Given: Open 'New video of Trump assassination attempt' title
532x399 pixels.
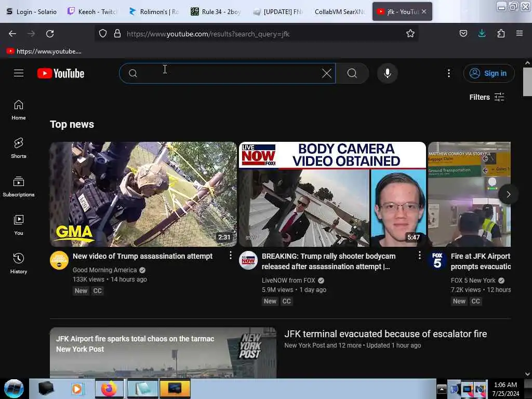Looking at the screenshot, I should point(142,256).
